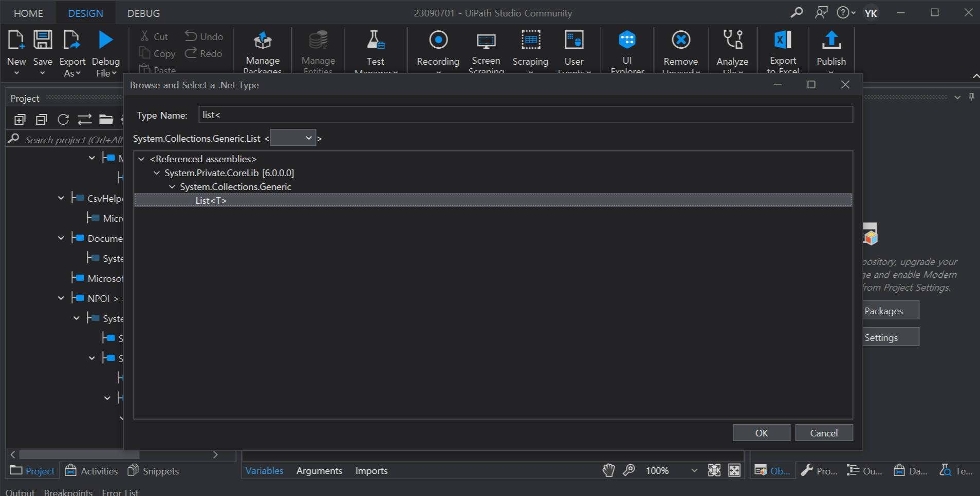The height and width of the screenshot is (496, 980).
Task: Launch UI Explorer
Action: coord(627,51)
